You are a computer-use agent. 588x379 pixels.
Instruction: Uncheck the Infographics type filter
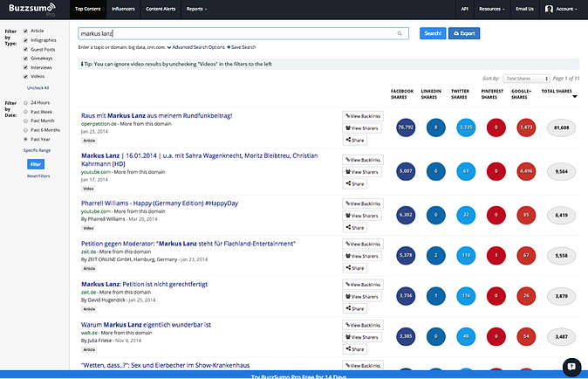pos(25,40)
